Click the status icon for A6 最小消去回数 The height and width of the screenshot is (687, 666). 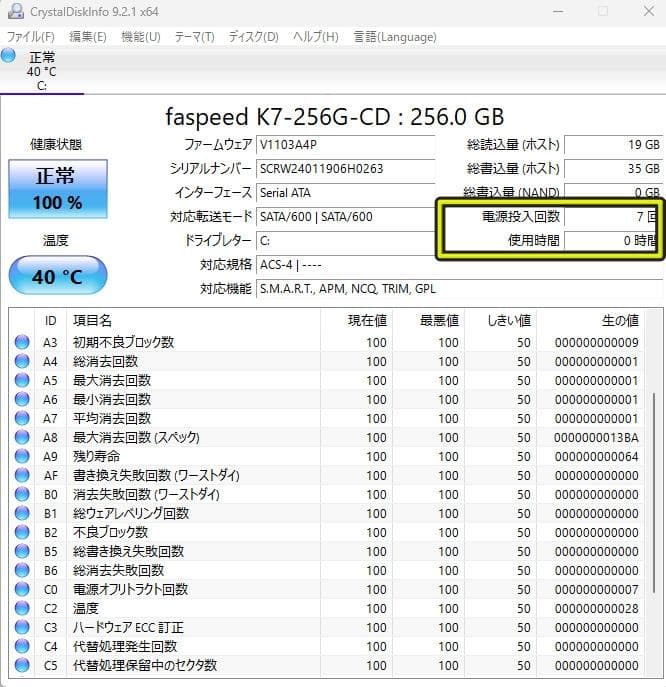(x=22, y=399)
